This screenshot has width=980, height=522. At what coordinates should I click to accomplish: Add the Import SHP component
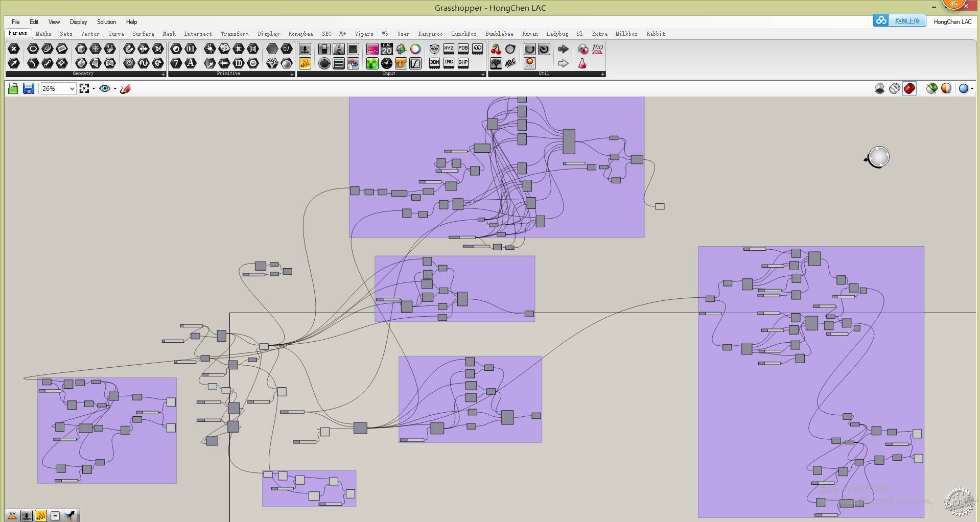pos(463,63)
